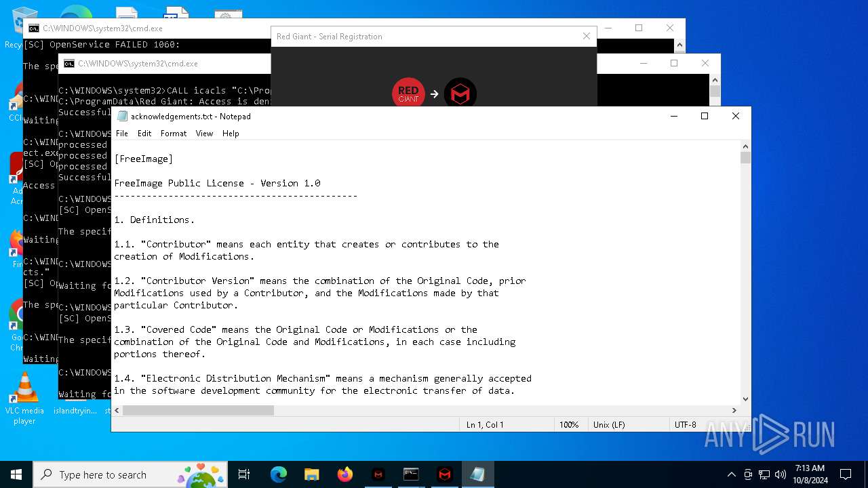Open the taskbar clock and date

coord(810,474)
